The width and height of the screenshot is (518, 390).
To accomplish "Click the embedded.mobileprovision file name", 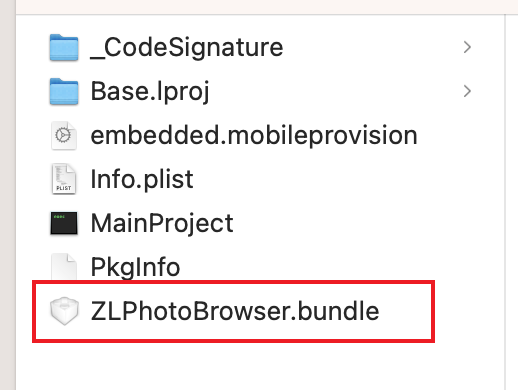I will click(x=254, y=135).
